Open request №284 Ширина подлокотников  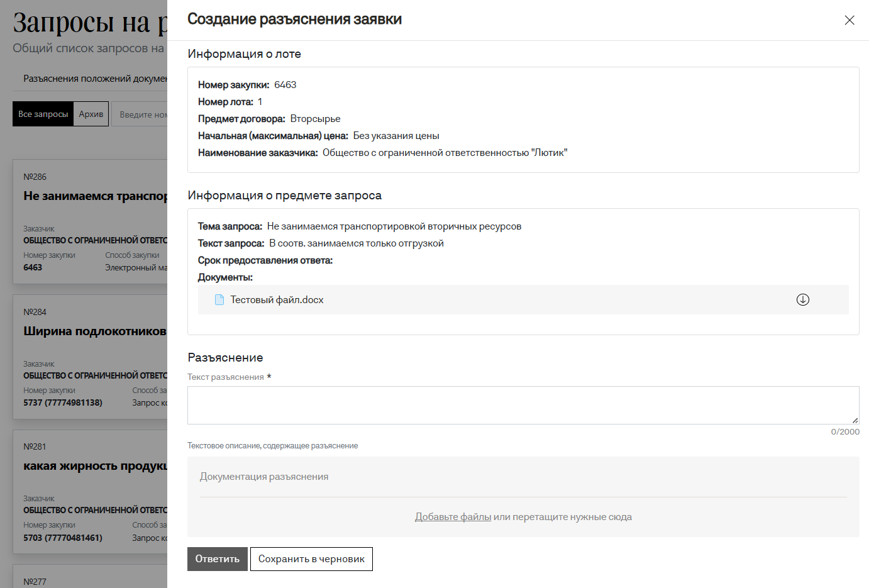coord(94,331)
